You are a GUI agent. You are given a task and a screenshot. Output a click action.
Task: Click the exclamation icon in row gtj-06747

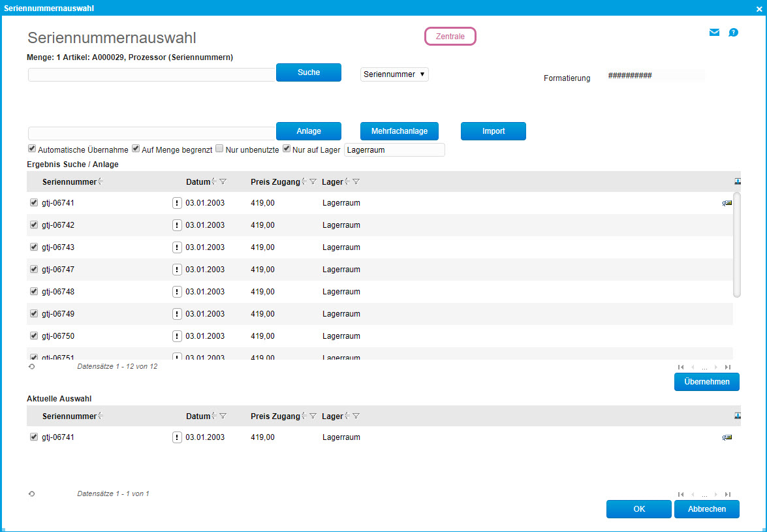pos(177,270)
